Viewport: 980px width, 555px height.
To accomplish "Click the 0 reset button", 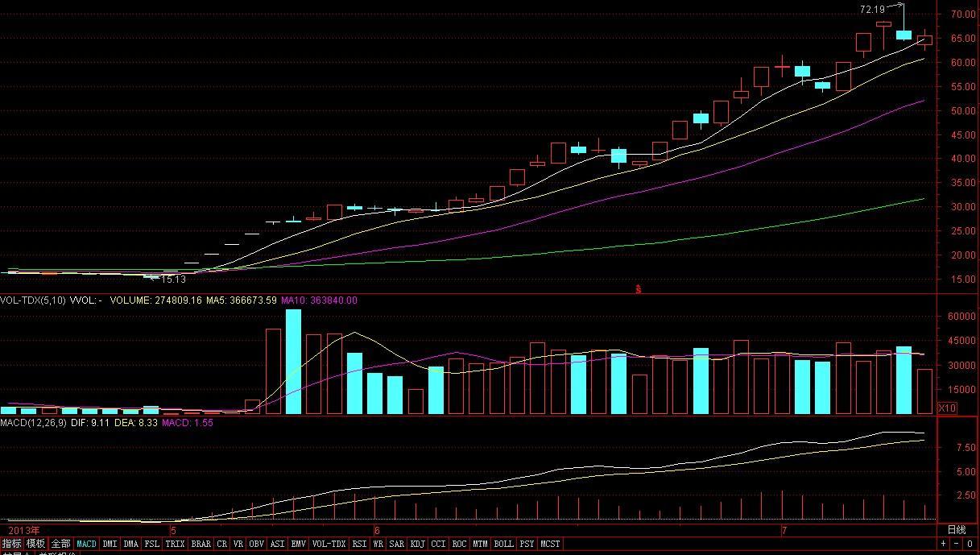I will coord(970,544).
